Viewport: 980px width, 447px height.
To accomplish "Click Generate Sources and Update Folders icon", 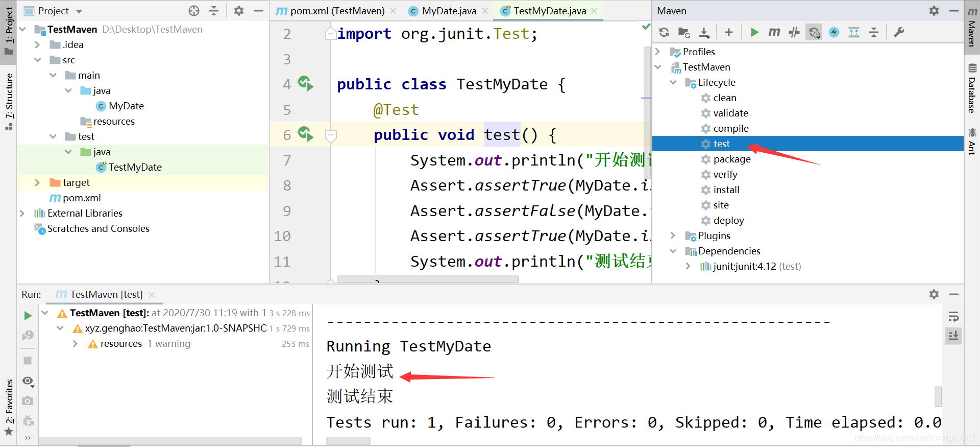I will (x=684, y=32).
